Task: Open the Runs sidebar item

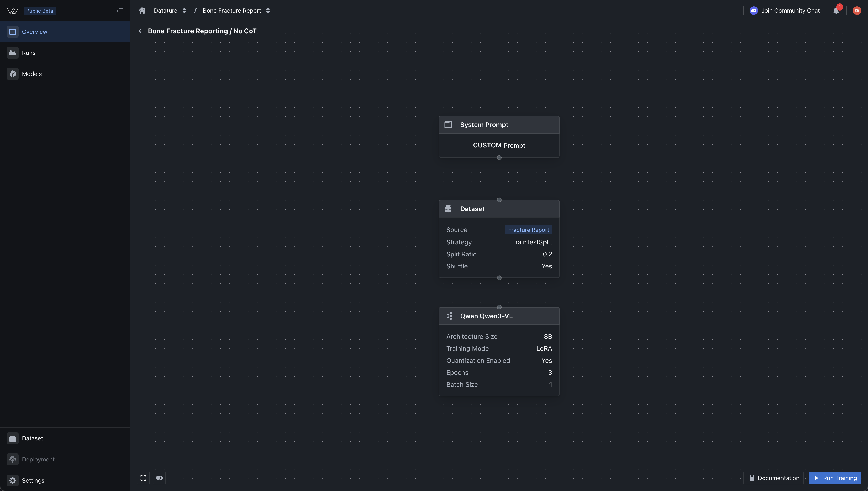Action: [x=29, y=53]
